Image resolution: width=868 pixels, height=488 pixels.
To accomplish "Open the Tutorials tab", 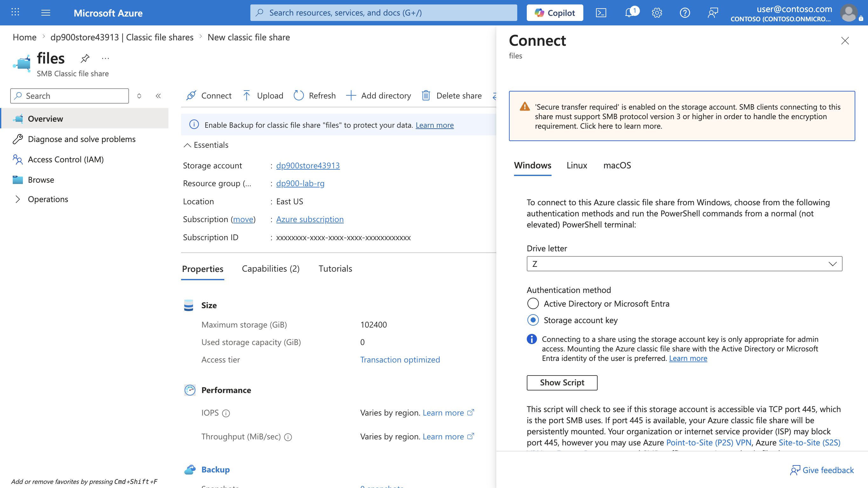I will point(335,268).
